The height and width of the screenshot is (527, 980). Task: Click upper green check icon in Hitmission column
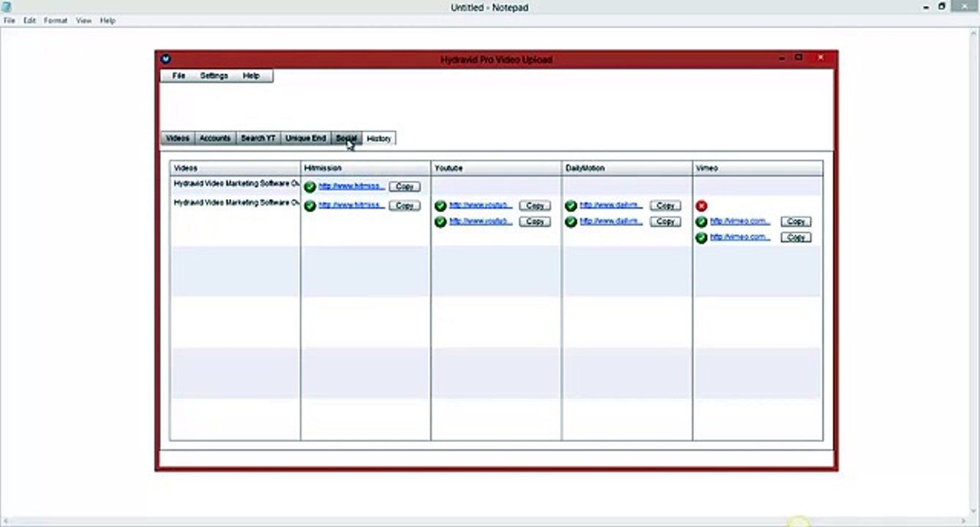310,187
